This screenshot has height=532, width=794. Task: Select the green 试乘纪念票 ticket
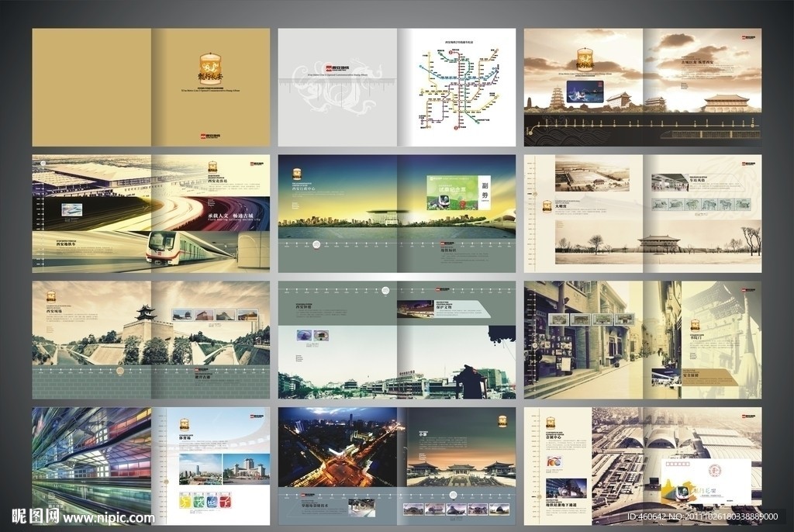point(452,193)
